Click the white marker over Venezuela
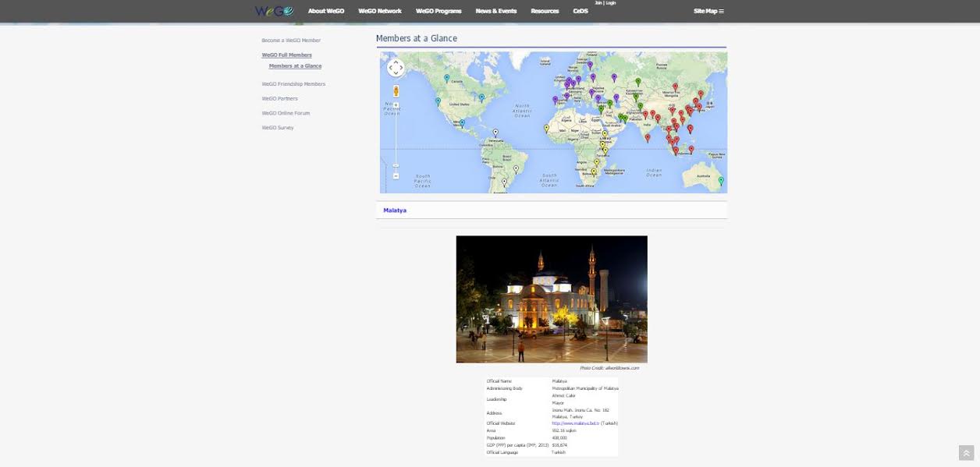The width and height of the screenshot is (980, 467). (x=495, y=133)
